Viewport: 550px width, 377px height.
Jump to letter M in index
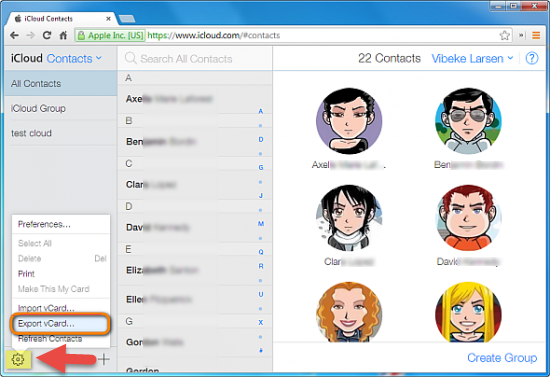pos(261,224)
